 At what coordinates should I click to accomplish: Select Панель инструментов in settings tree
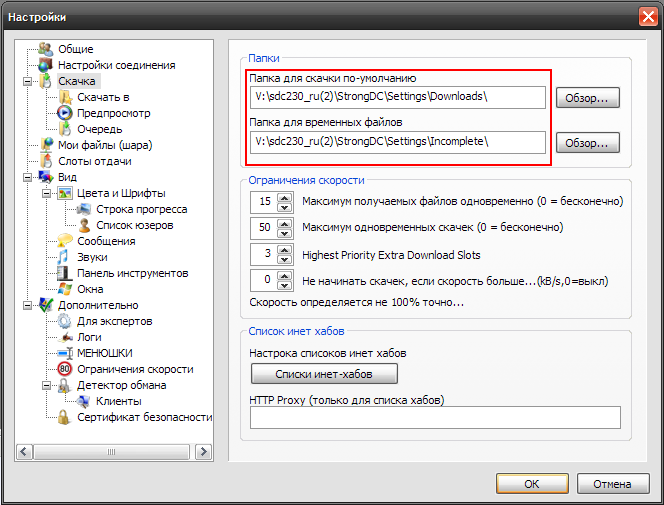pyautogui.click(x=118, y=273)
